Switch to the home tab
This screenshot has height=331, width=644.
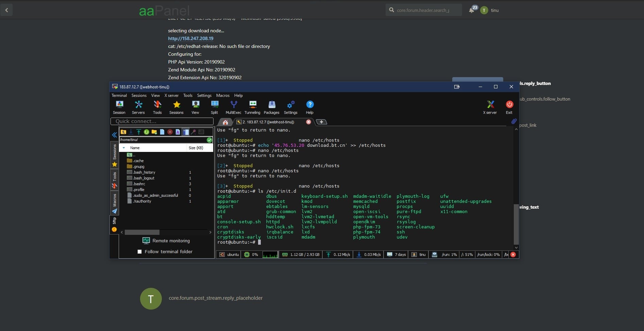point(225,122)
